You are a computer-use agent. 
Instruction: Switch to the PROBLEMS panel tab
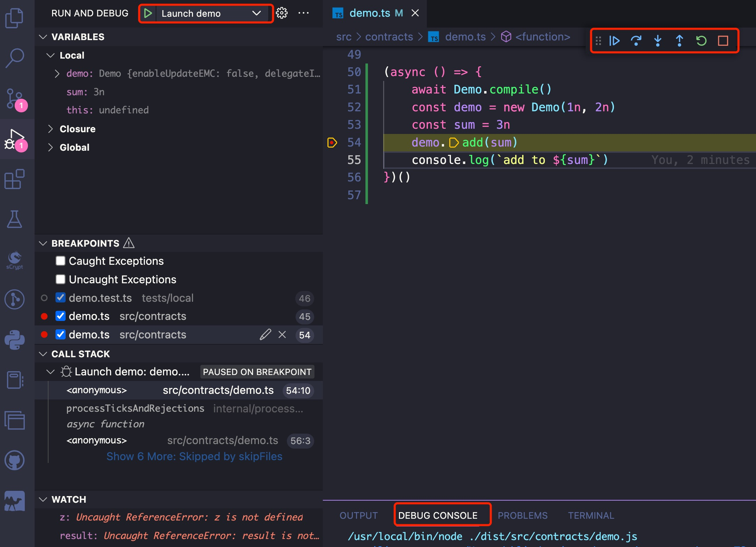coord(522,515)
